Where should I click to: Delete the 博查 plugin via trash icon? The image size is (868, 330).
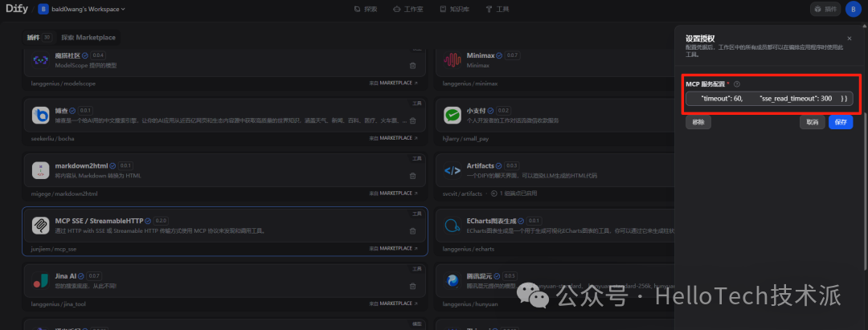pos(412,120)
